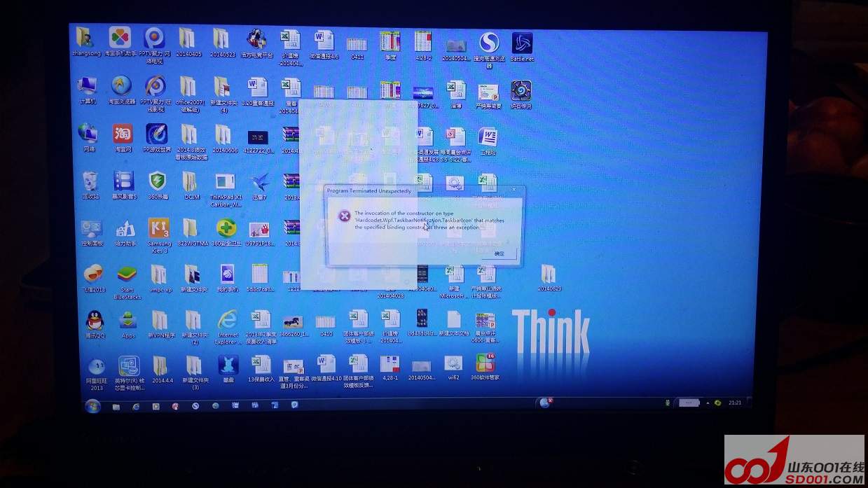868x488 pixels.
Task: Click the 确定 button in the error dialog
Action: 499,253
